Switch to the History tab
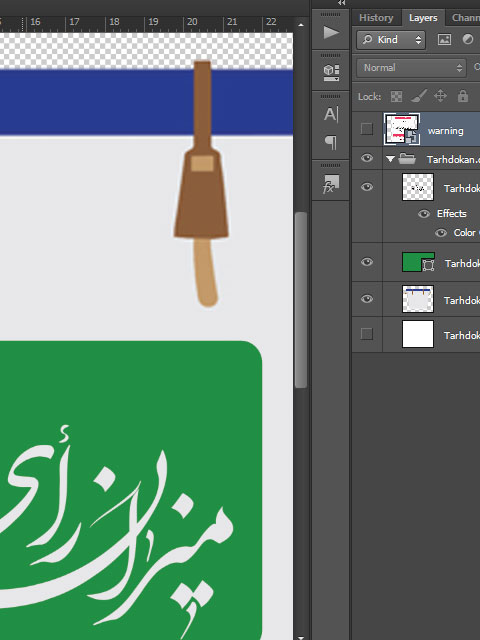Image resolution: width=480 pixels, height=640 pixels. [x=376, y=18]
